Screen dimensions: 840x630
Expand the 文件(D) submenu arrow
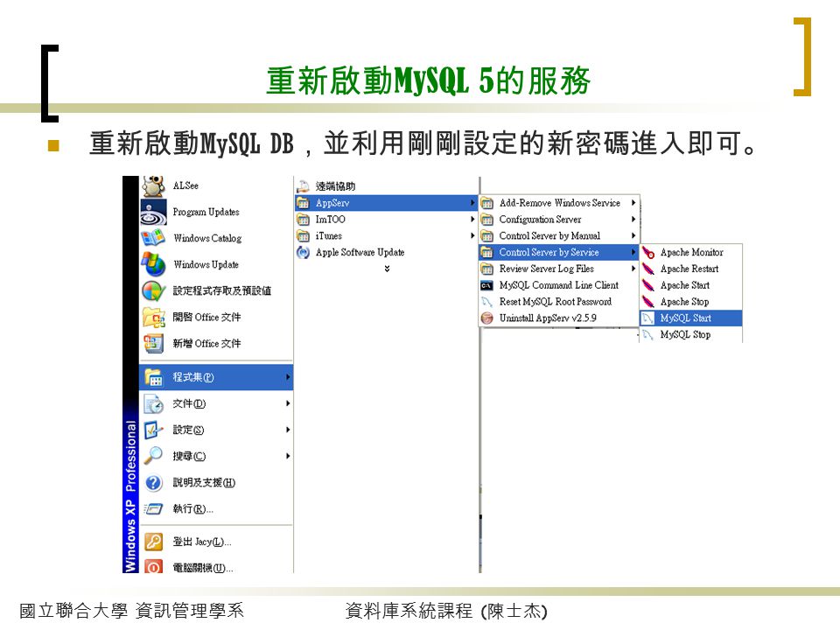[288, 403]
